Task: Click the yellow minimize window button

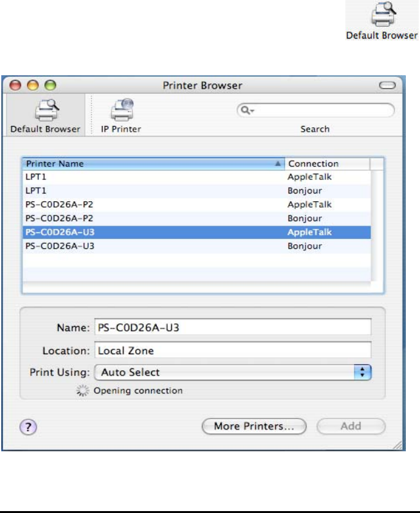Action: 33,85
